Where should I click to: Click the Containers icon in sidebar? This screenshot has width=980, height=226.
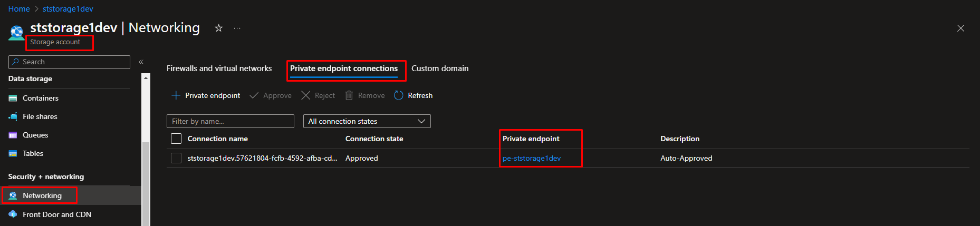[13, 98]
